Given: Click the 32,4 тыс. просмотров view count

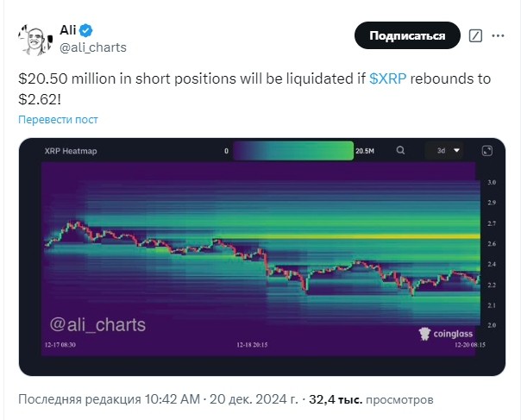Looking at the screenshot, I should point(371,399).
